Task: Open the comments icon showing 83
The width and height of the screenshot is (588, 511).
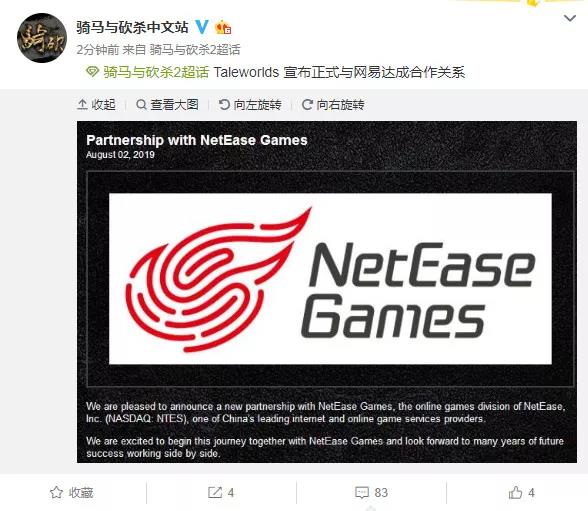Action: [371, 492]
